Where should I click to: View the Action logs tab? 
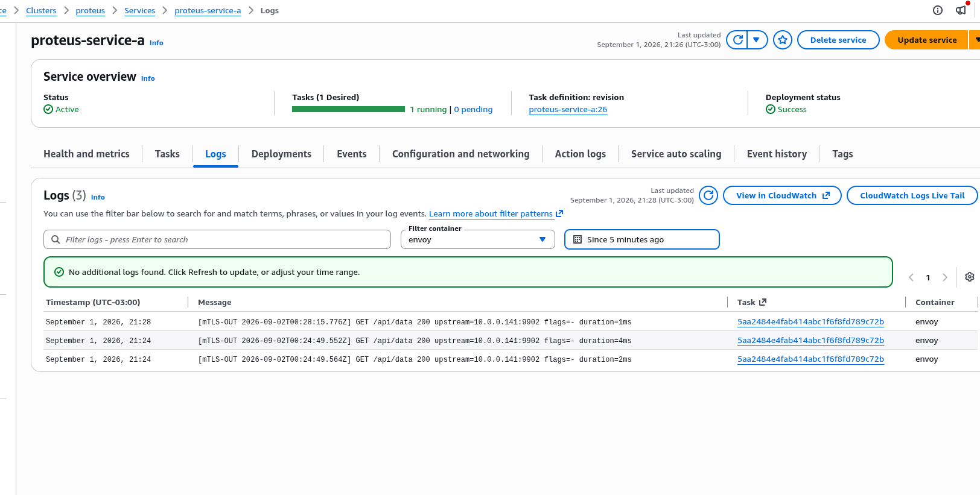point(581,154)
